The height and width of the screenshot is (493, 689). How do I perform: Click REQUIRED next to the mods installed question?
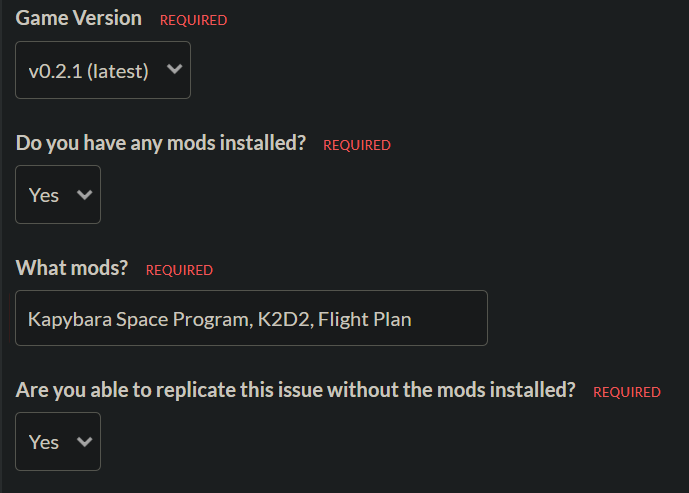coord(356,145)
